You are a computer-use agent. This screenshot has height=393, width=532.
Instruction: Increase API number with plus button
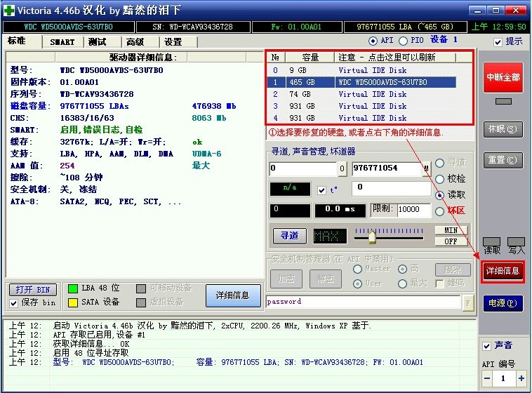pyautogui.click(x=521, y=378)
